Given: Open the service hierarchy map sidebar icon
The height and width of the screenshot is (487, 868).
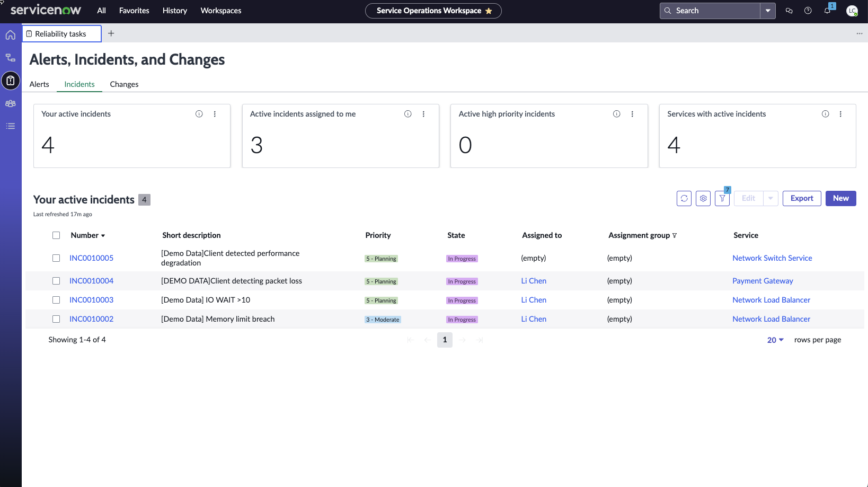Looking at the screenshot, I should click(11, 58).
